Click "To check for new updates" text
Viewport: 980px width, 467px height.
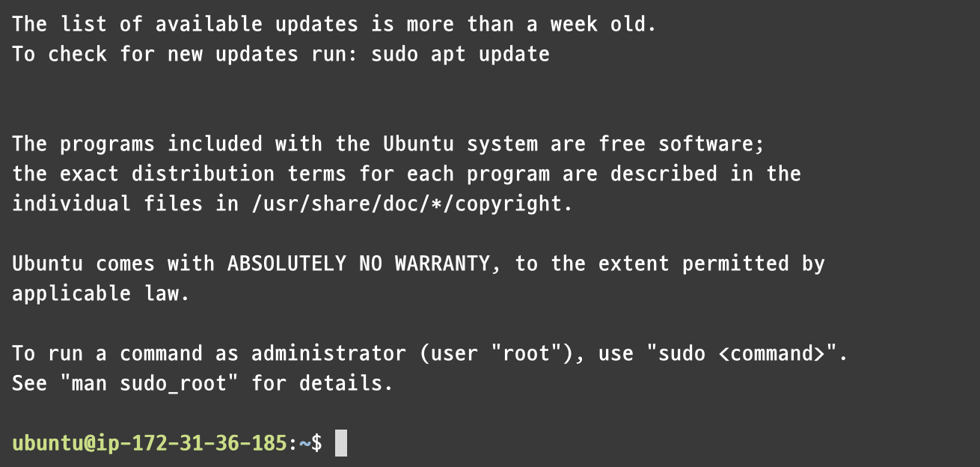point(155,54)
